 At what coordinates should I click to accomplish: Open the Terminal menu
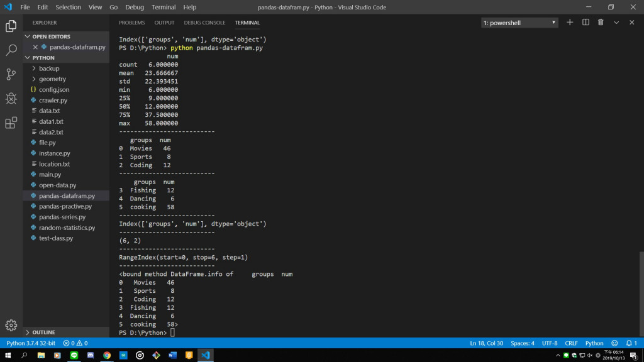pos(164,7)
